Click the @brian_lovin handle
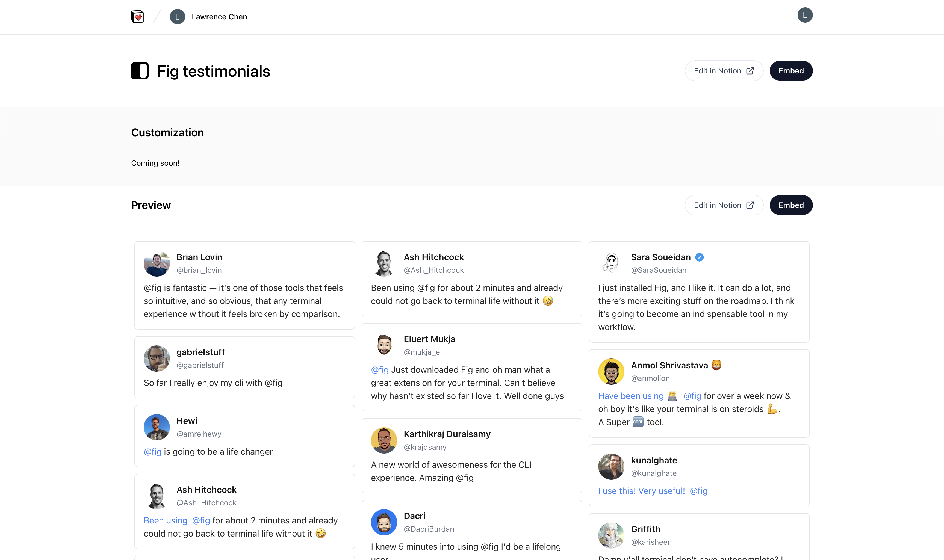 click(x=199, y=270)
